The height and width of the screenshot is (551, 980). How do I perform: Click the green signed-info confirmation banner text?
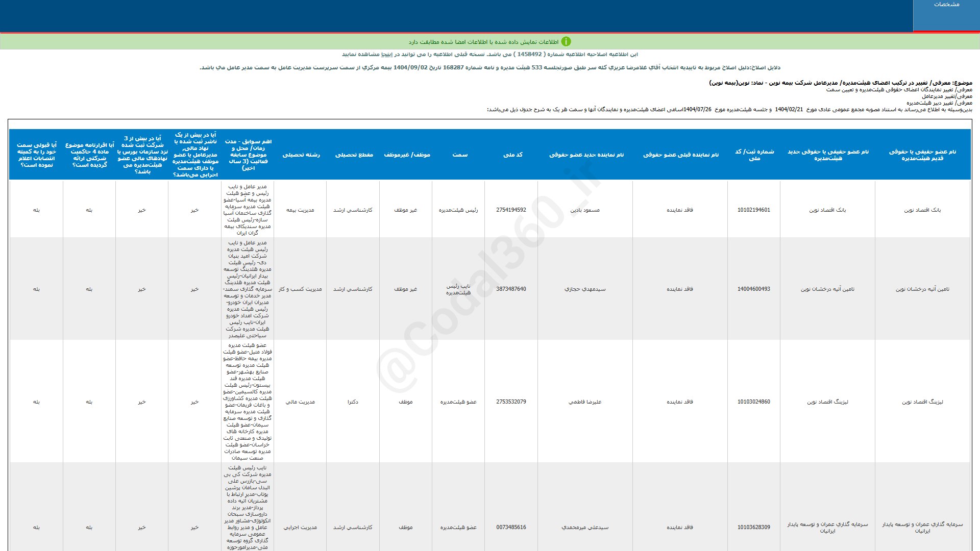click(483, 42)
